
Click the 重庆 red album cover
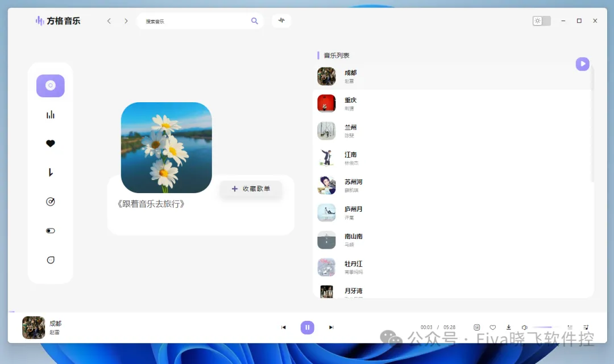(x=326, y=103)
